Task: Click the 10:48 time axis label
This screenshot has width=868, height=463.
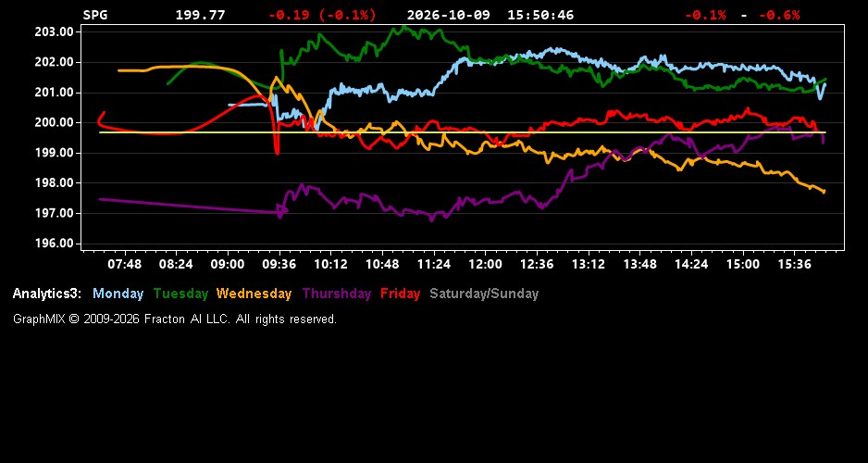Action: coord(382,264)
